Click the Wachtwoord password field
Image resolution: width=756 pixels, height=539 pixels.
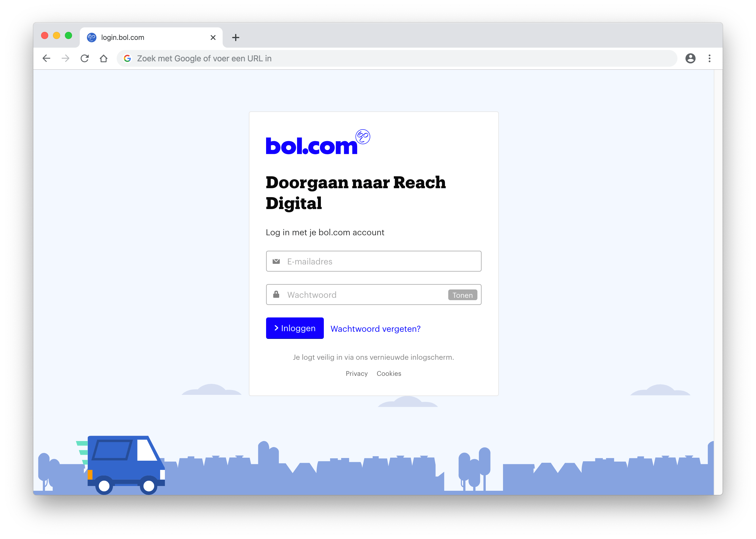[x=374, y=295]
